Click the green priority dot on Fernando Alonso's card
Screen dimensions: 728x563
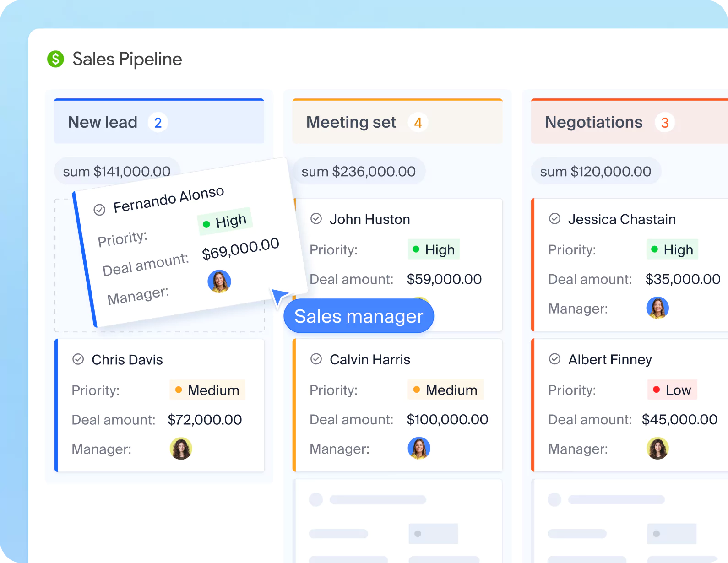[207, 224]
